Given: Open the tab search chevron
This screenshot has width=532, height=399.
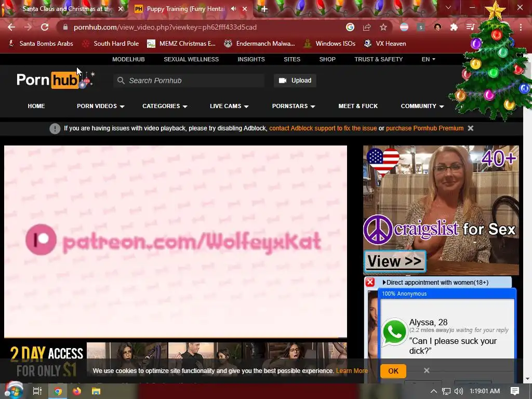Looking at the screenshot, I should click(448, 7).
